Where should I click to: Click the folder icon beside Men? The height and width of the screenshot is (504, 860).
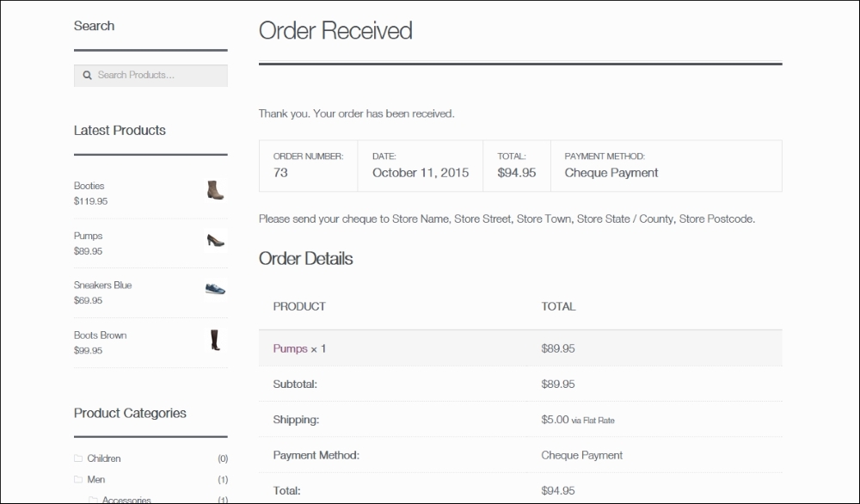coord(77,480)
